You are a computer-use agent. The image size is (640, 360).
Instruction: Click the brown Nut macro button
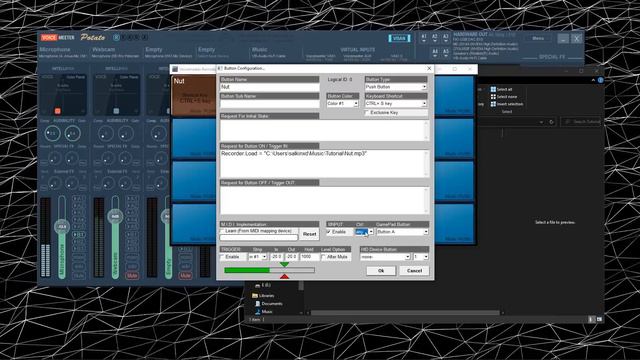point(194,95)
